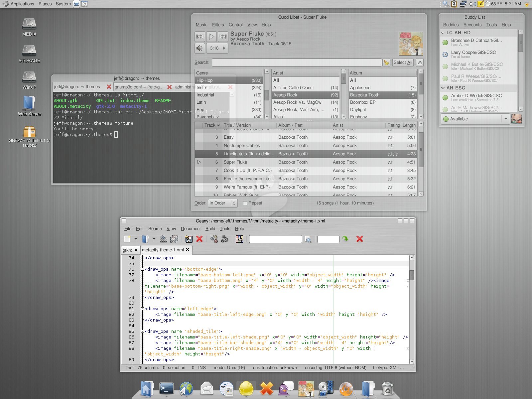Screen dimensions: 532x399
Task: Click the Compile icon in Geany toolbar
Action: pos(214,239)
